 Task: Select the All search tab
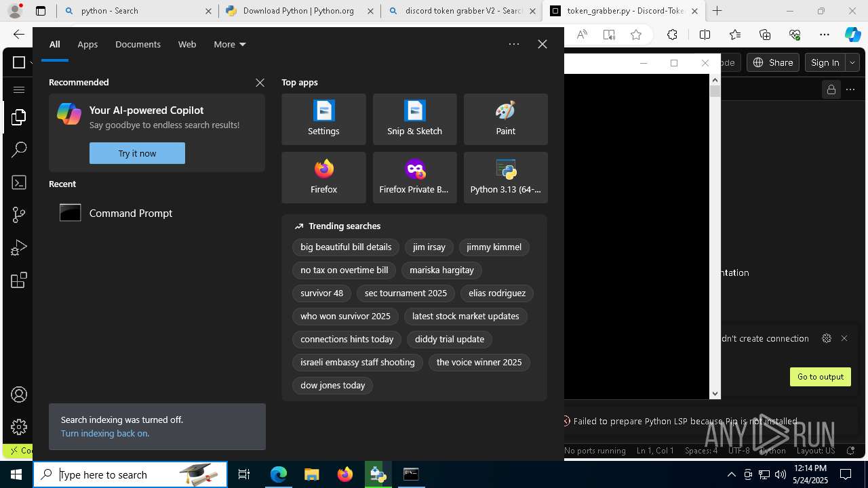click(x=55, y=44)
